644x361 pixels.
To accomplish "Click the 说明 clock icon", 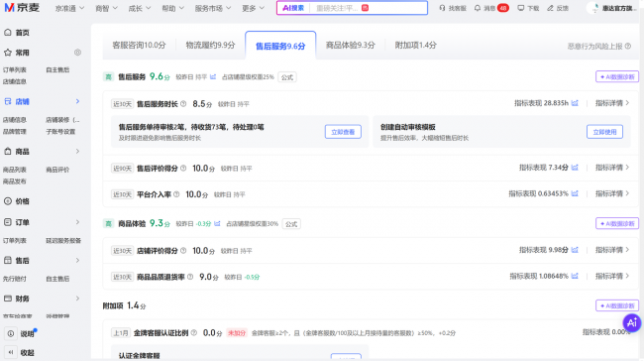I will pos(11,334).
